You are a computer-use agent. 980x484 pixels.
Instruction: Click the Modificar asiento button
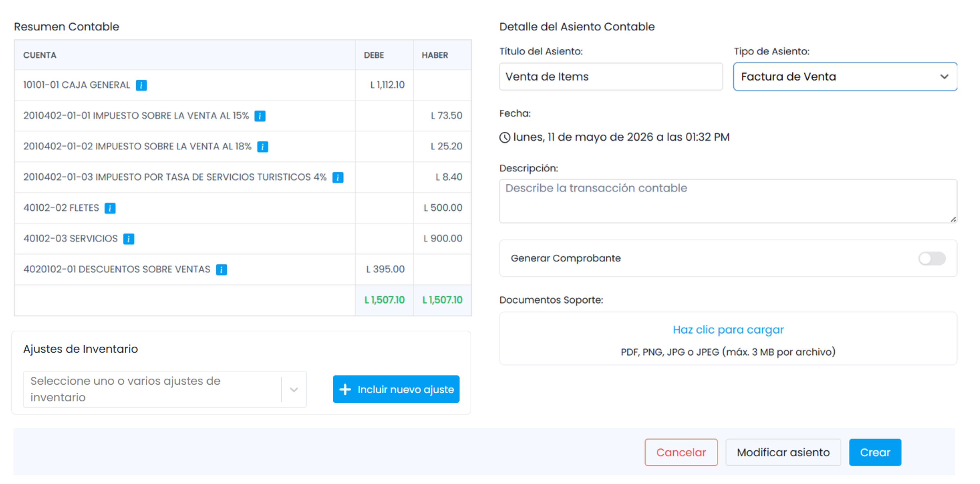(783, 453)
